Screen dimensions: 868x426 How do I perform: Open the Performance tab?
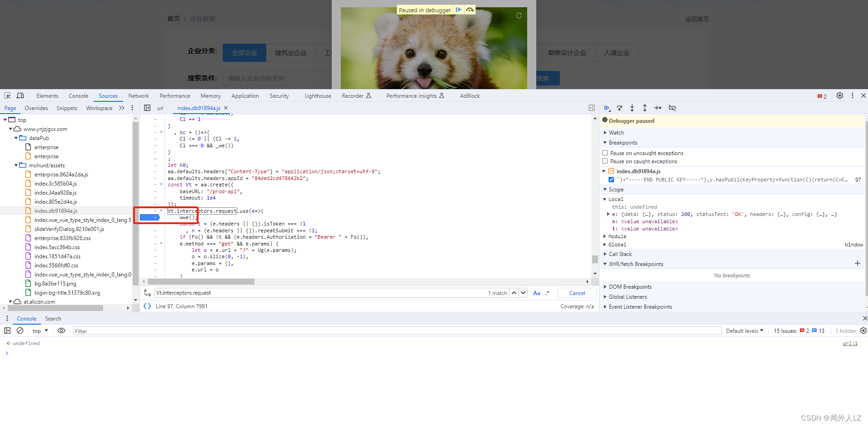pos(175,96)
